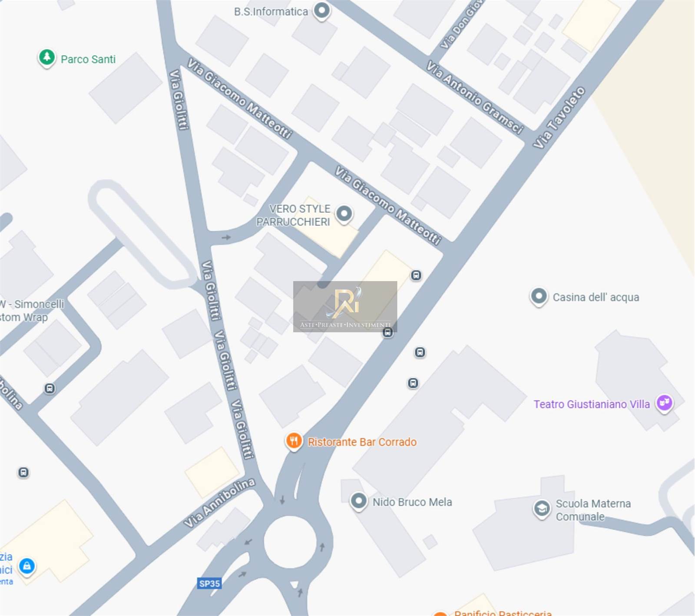This screenshot has height=616, width=695.
Task: Open the Ristorante Bar Corrado label
Action: 362,442
